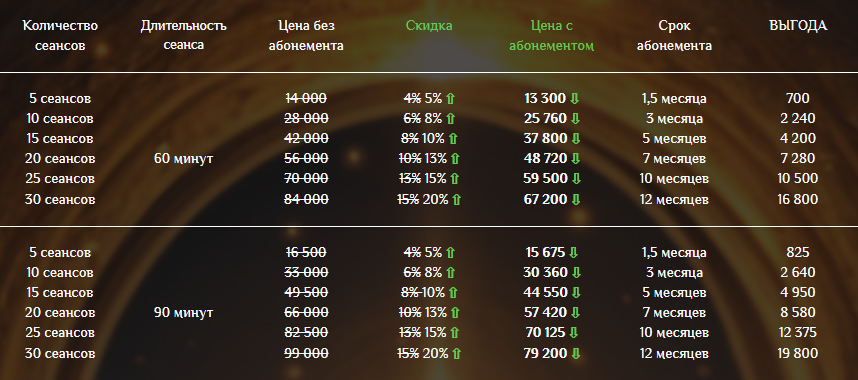This screenshot has height=380, width=858.
Task: Click the Срок абонемента header
Action: click(674, 36)
